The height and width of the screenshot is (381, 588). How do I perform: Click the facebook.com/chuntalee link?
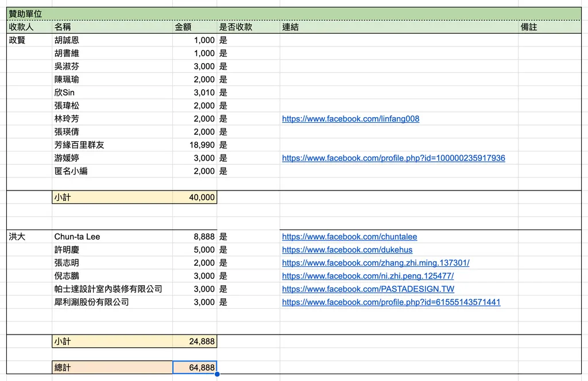[x=350, y=237]
